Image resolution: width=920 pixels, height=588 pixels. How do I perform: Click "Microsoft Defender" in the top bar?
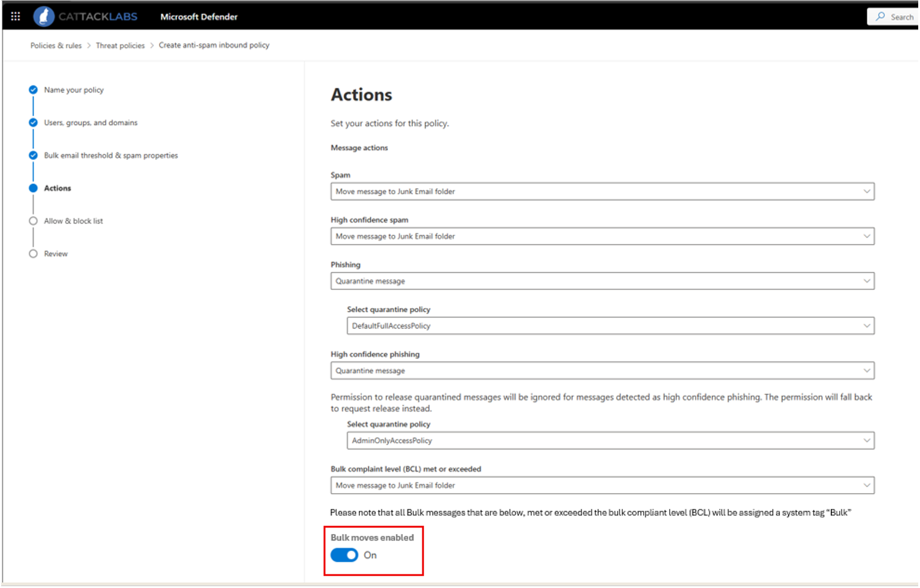(x=199, y=17)
